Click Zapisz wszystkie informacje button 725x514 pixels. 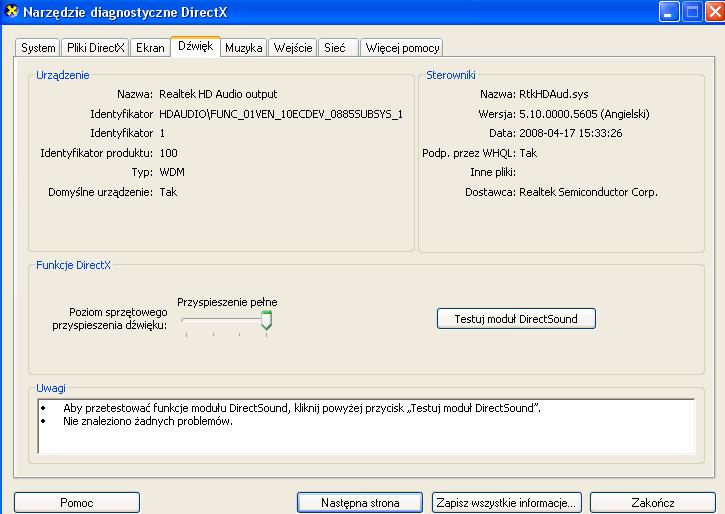507,502
